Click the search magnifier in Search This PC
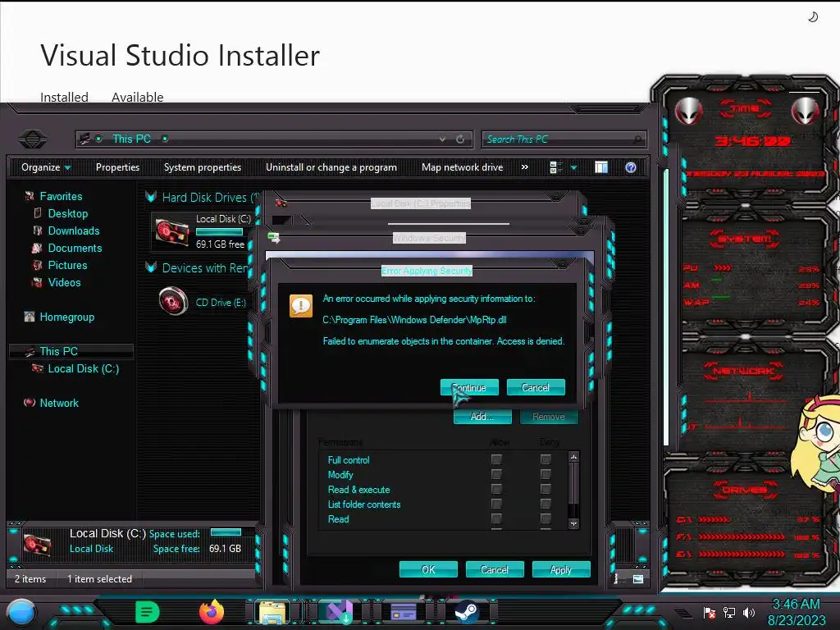Screen dimensions: 840x630 pyautogui.click(x=637, y=139)
